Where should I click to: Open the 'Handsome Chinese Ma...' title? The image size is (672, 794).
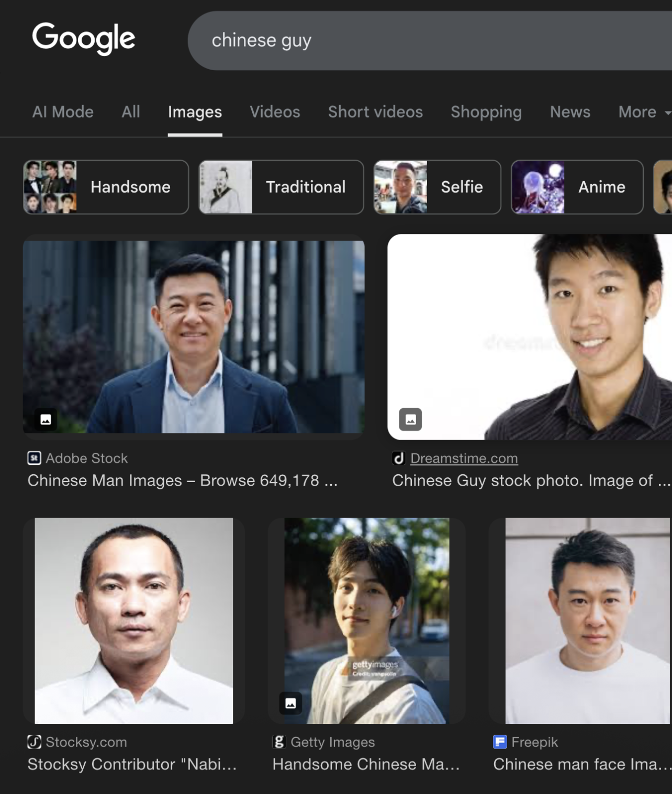click(366, 765)
